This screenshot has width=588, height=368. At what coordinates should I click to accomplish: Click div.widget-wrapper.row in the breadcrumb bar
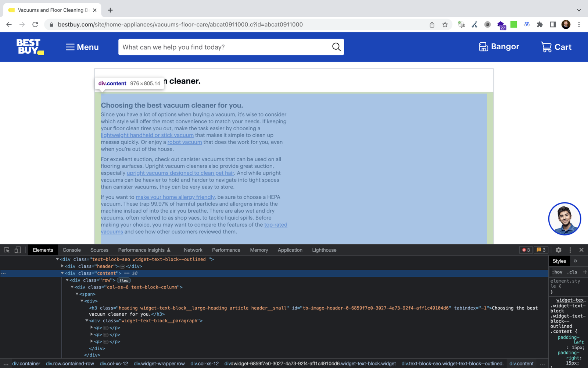(159, 364)
